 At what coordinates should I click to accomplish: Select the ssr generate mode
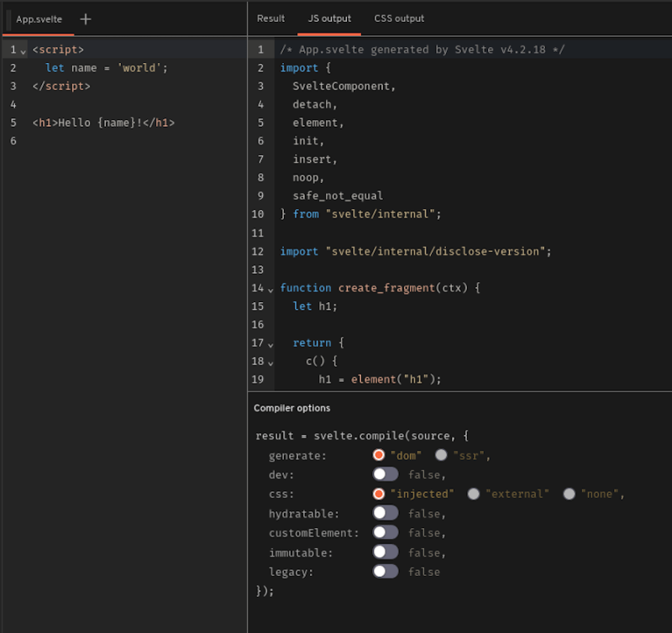pos(441,454)
